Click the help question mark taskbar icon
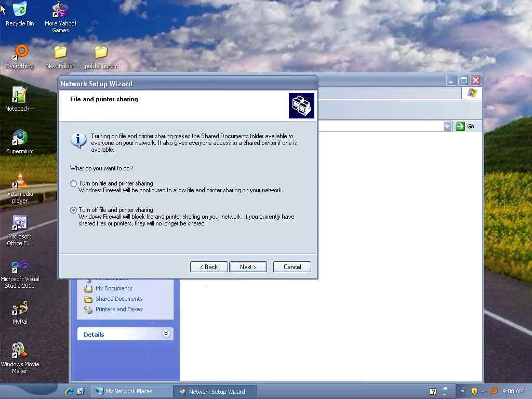 point(433,392)
